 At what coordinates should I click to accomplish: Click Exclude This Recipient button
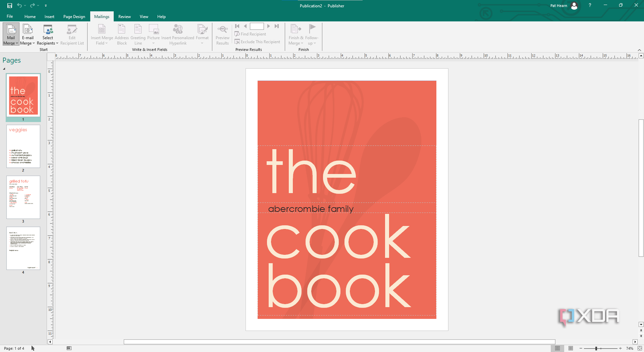click(x=258, y=42)
